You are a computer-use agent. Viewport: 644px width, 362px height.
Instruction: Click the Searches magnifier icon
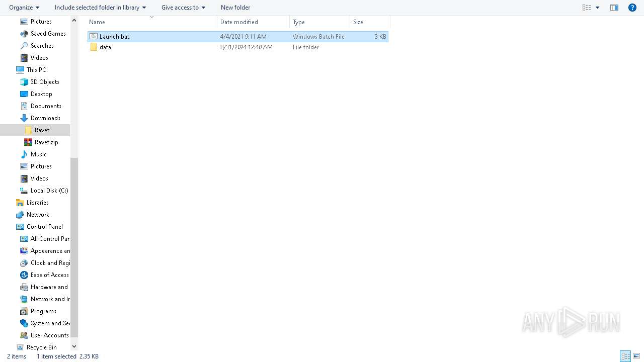24,46
